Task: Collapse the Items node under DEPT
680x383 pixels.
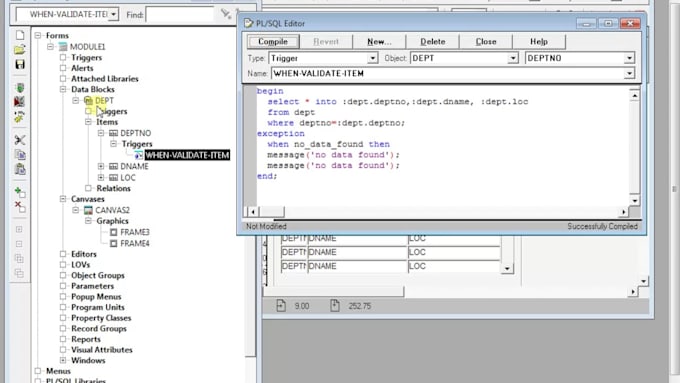Action: (88, 122)
